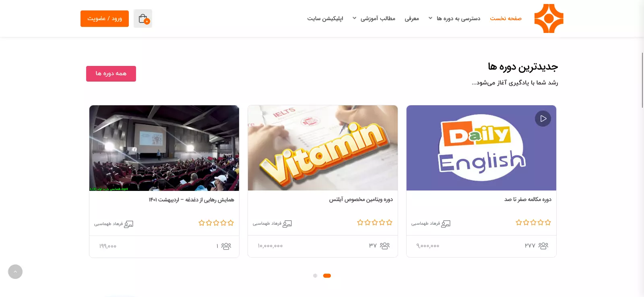644x297 pixels.
Task: Open the shopping cart icon
Action: click(143, 18)
